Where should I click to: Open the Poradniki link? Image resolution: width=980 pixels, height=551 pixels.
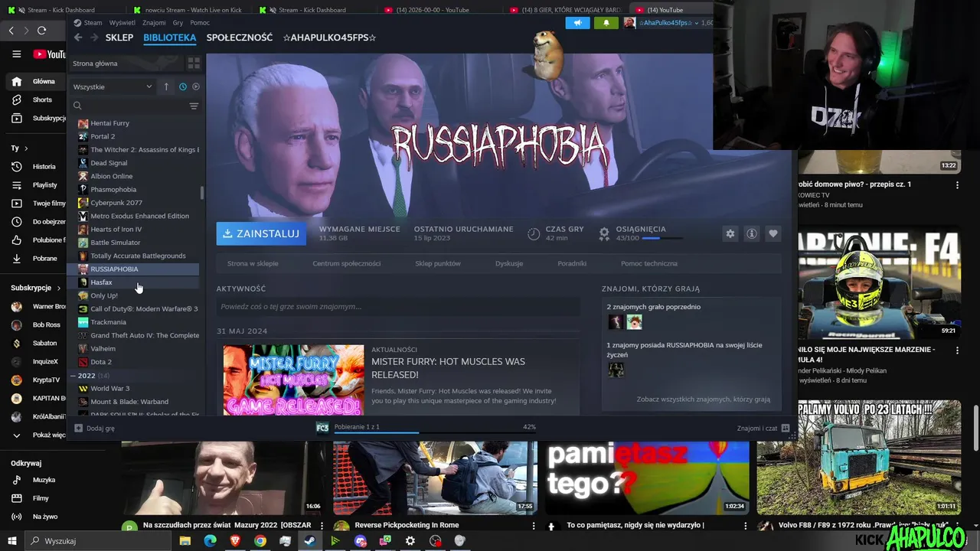pos(572,263)
